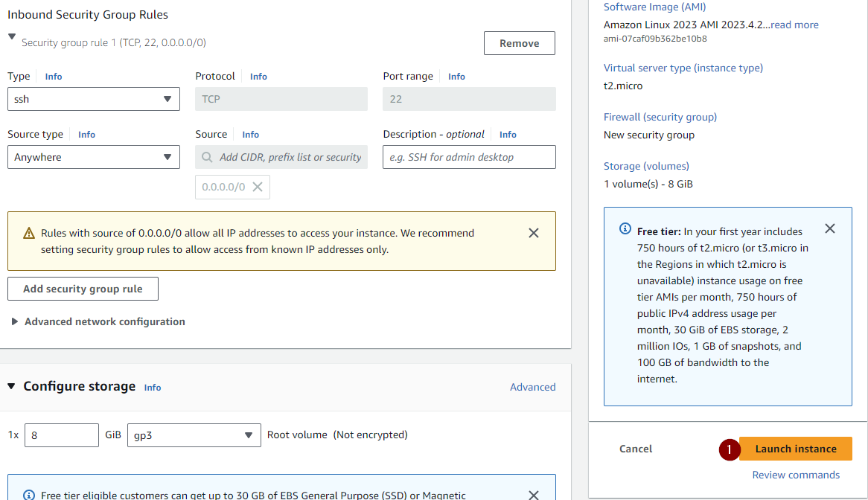Remove security group rule 1
This screenshot has height=500, width=868.
tap(520, 43)
